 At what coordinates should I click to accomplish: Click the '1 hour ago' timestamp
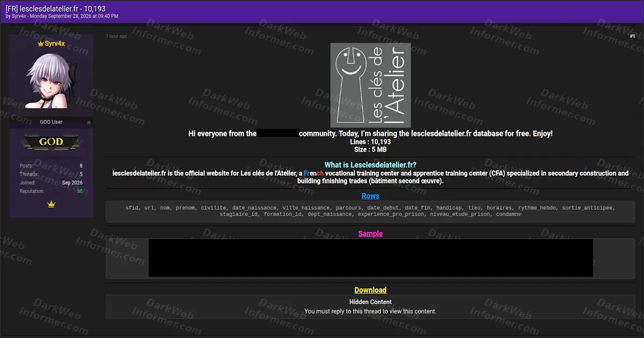point(116,36)
